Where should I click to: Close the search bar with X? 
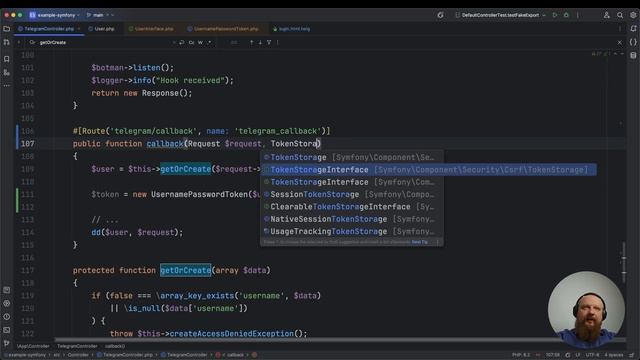[620, 42]
